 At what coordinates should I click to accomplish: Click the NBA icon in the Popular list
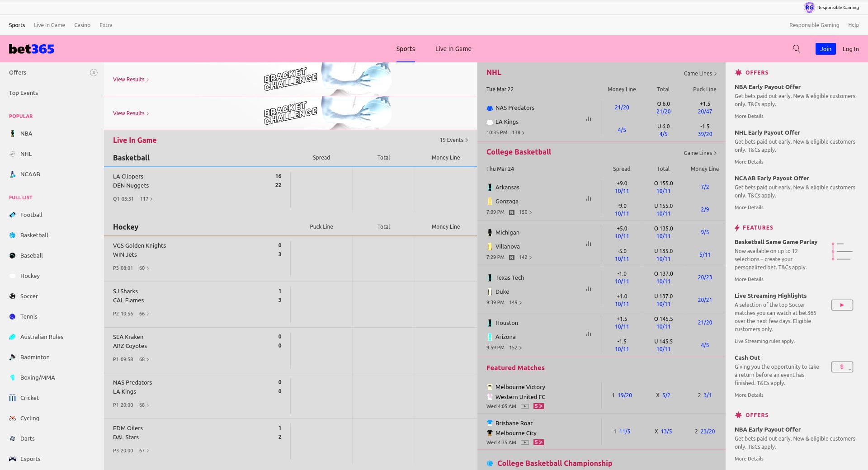[x=12, y=133]
